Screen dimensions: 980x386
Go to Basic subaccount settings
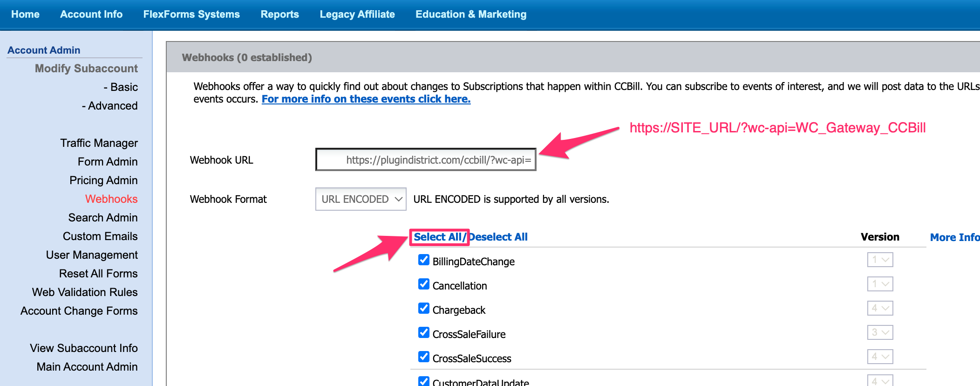pyautogui.click(x=121, y=87)
